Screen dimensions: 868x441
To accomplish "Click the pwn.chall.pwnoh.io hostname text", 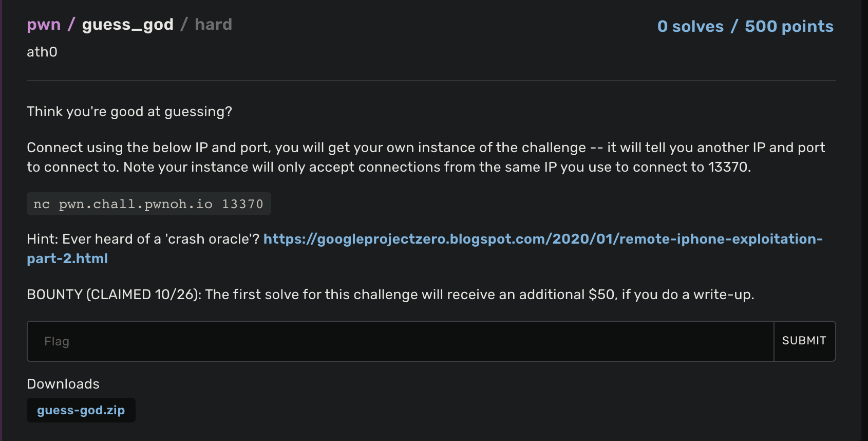I will (136, 204).
